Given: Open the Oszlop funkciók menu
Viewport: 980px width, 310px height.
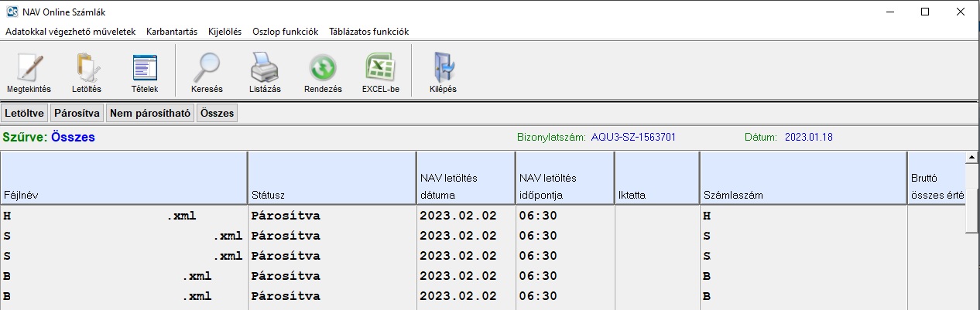Looking at the screenshot, I should pos(285,32).
